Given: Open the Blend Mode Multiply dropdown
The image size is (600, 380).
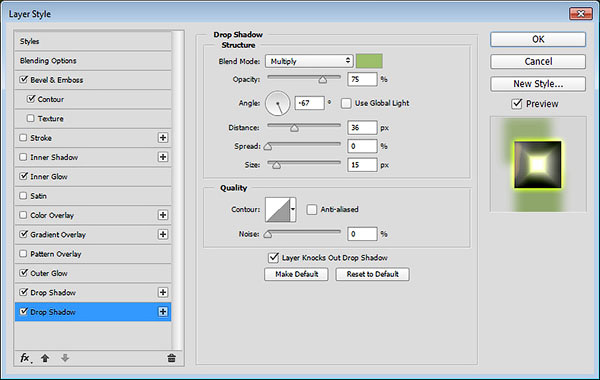Looking at the screenshot, I should point(309,61).
